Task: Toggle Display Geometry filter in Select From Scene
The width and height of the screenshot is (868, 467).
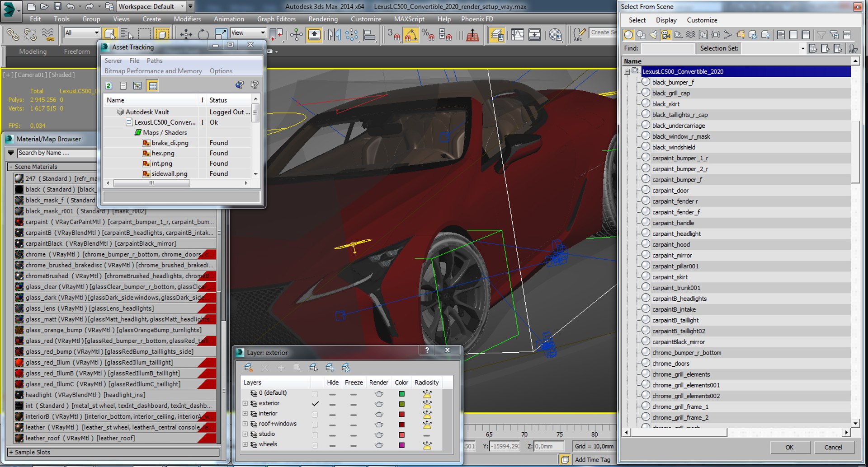Action: tap(628, 35)
